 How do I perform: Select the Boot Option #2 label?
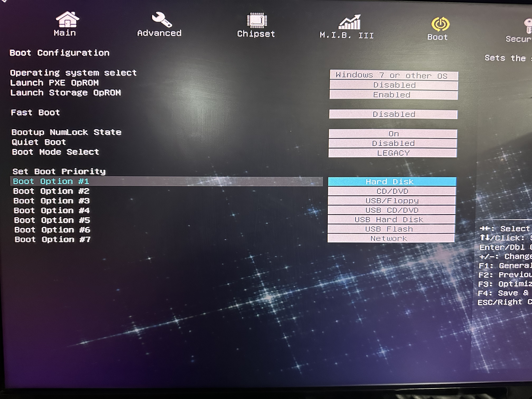[51, 191]
